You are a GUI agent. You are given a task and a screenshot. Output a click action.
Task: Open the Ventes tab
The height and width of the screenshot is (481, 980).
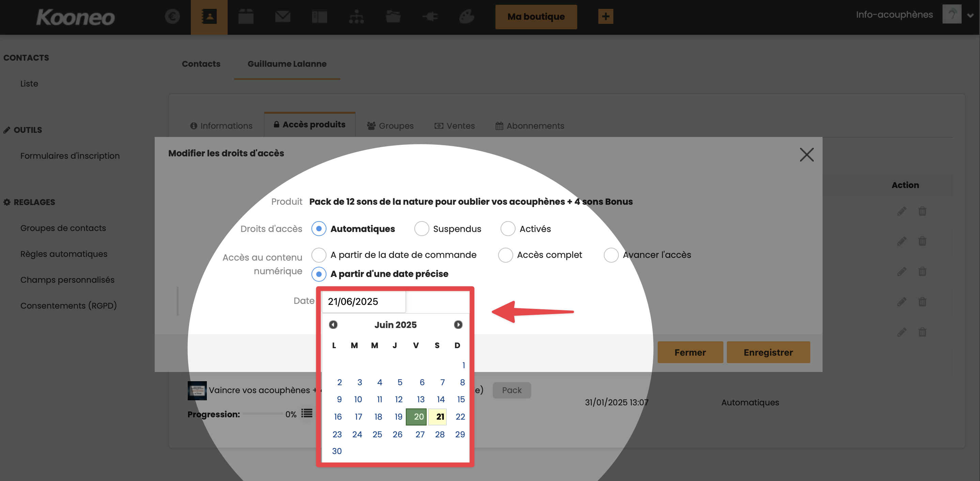click(455, 126)
